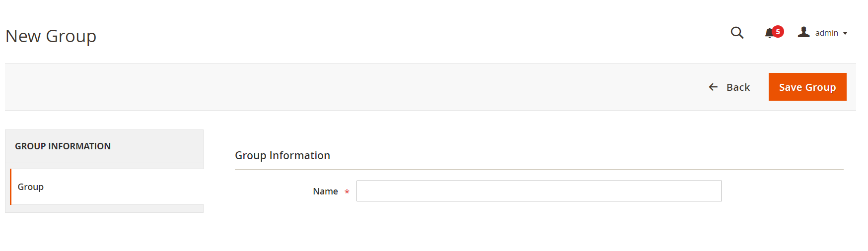This screenshot has width=868, height=251.
Task: Open the admin username menu
Action: [826, 33]
